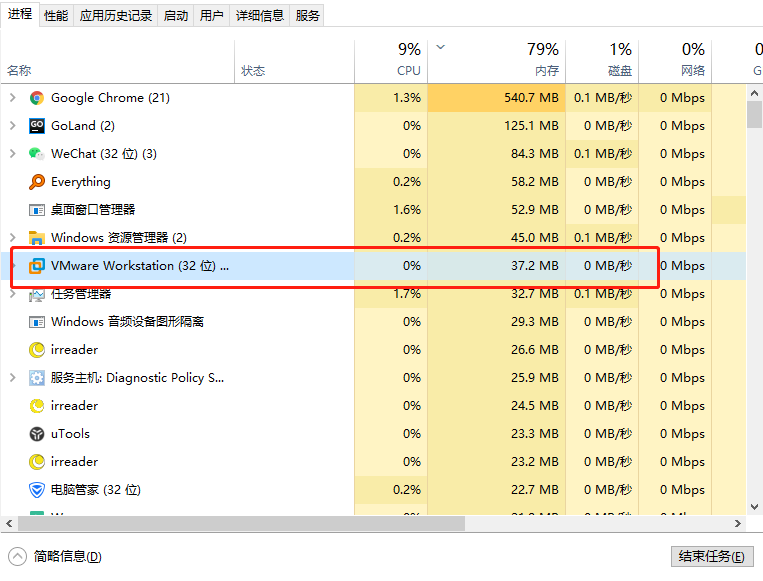Click the Windows 音频设备图形隔离 icon
This screenshot has width=763, height=581.
pyautogui.click(x=36, y=322)
